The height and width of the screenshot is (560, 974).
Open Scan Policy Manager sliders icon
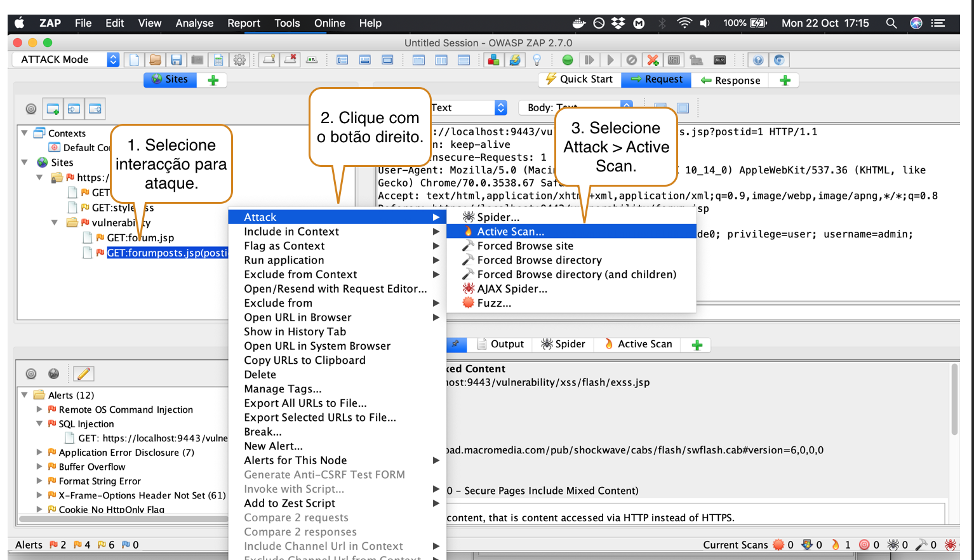[674, 60]
